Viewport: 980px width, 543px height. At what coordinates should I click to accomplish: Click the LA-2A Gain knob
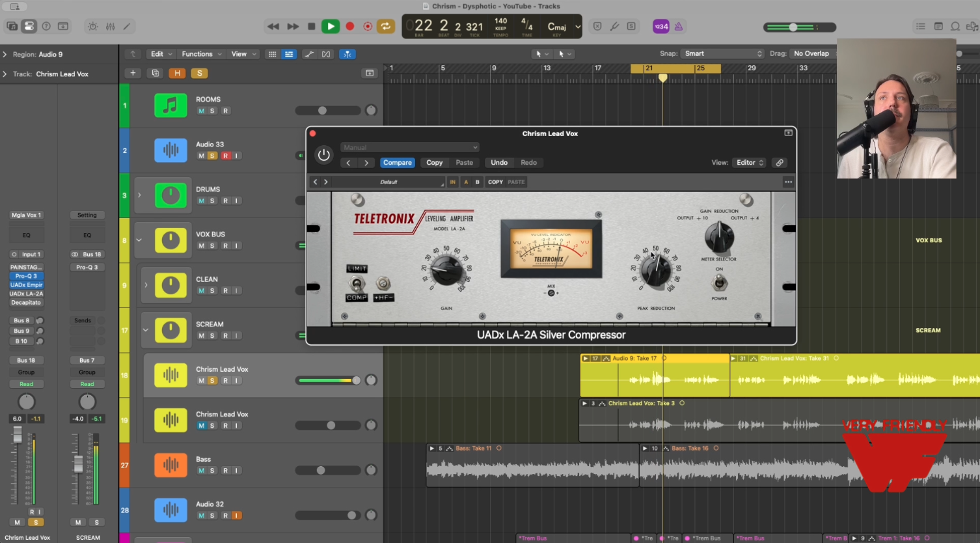[446, 270]
